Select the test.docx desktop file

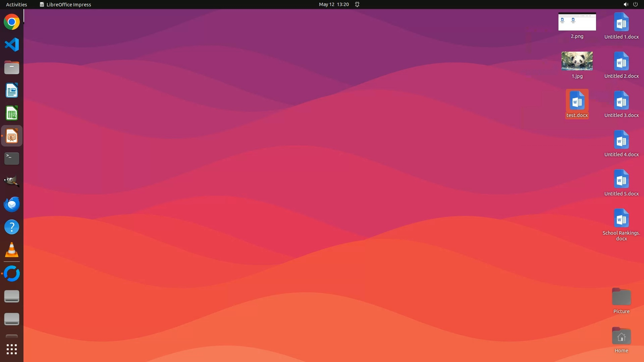[577, 101]
